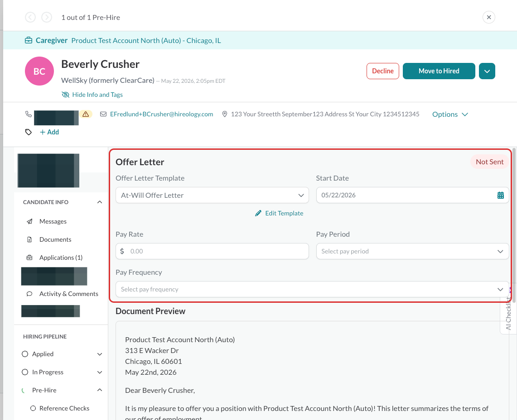The height and width of the screenshot is (420, 517).
Task: Toggle Hide Info and Tags
Action: [x=92, y=95]
